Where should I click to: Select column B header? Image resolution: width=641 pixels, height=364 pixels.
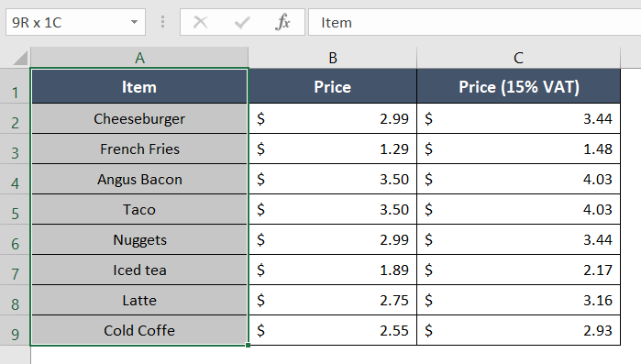click(x=332, y=58)
